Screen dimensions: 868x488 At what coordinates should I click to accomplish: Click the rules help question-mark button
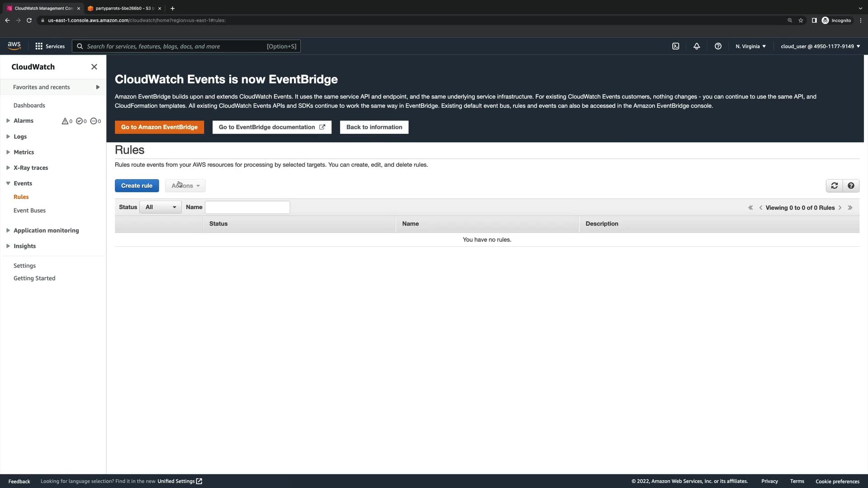click(x=851, y=186)
